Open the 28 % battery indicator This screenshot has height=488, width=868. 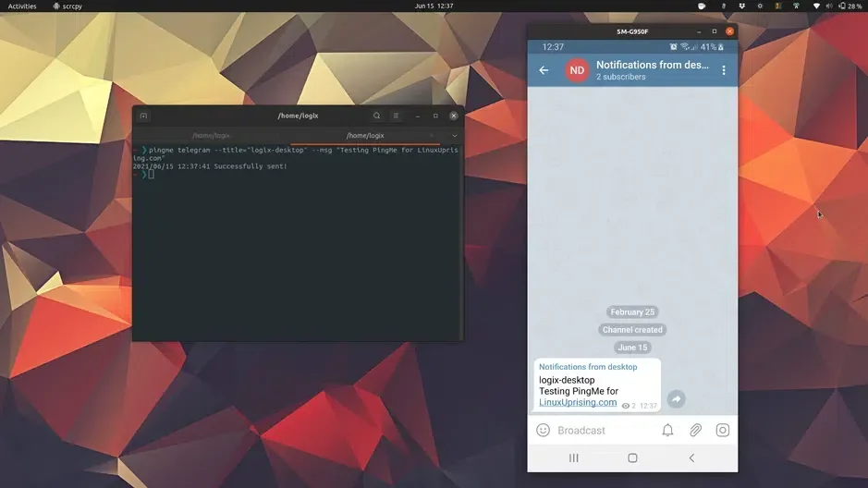pyautogui.click(x=850, y=6)
